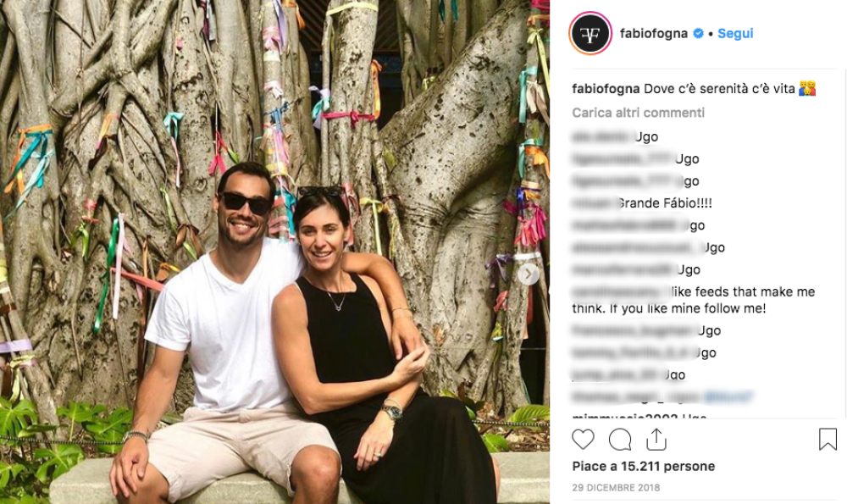
Task: Click the partially visible comment at list bottom
Action: tap(639, 416)
